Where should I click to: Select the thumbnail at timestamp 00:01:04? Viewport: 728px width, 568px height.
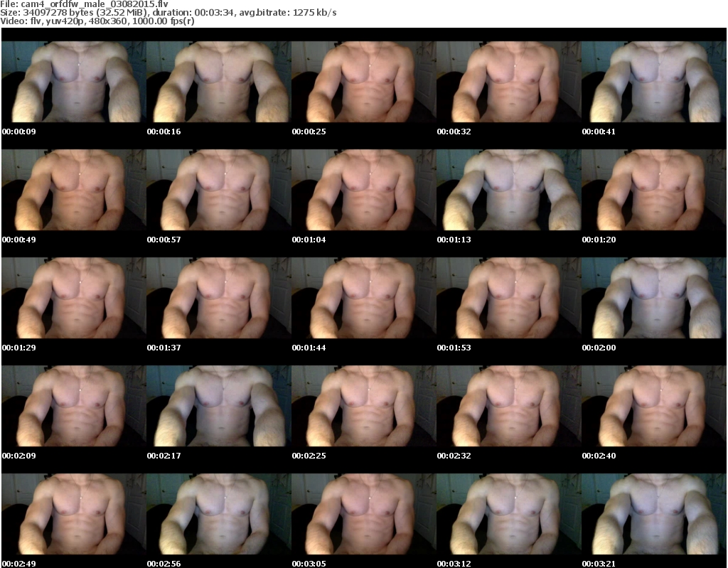point(363,190)
